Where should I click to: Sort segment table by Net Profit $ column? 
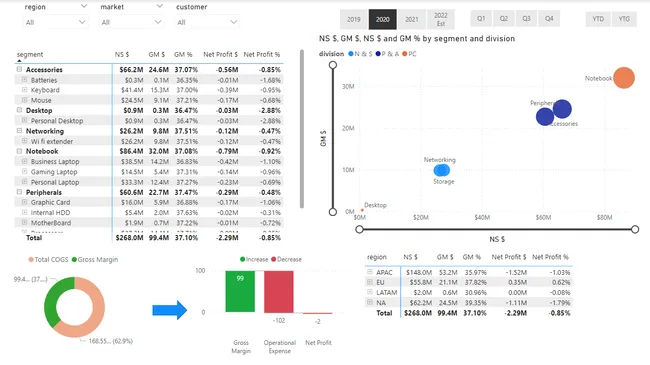[x=221, y=54]
